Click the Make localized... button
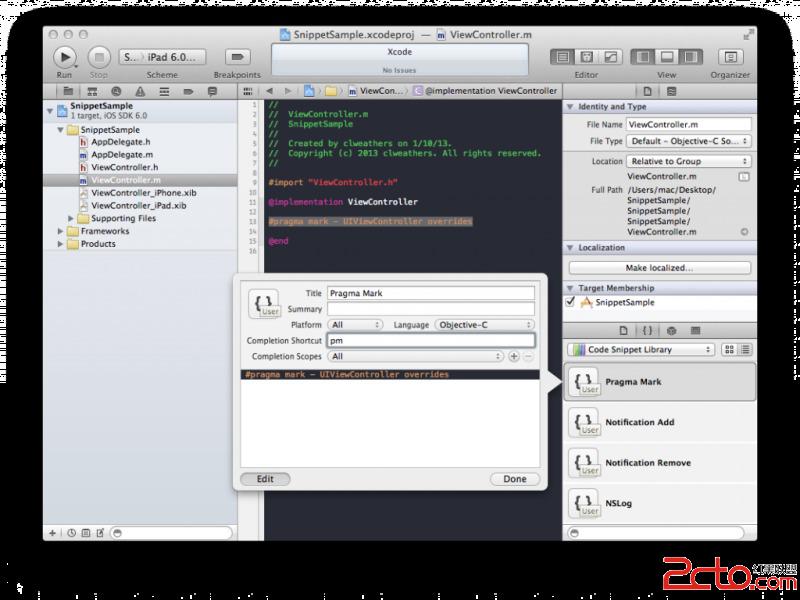The width and height of the screenshot is (800, 600). pyautogui.click(x=659, y=268)
